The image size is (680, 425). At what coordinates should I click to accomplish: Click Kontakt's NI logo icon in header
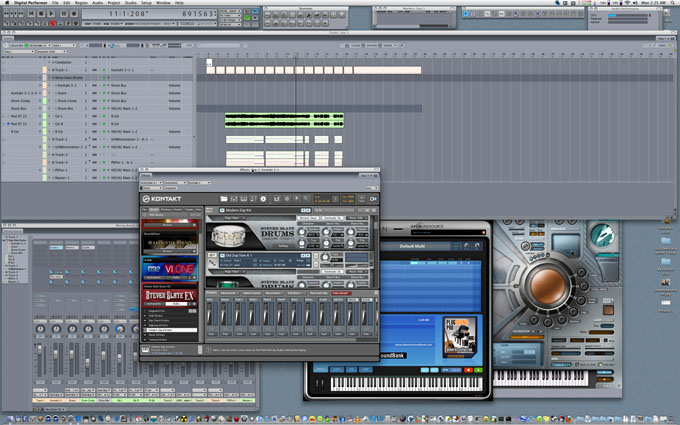point(146,199)
